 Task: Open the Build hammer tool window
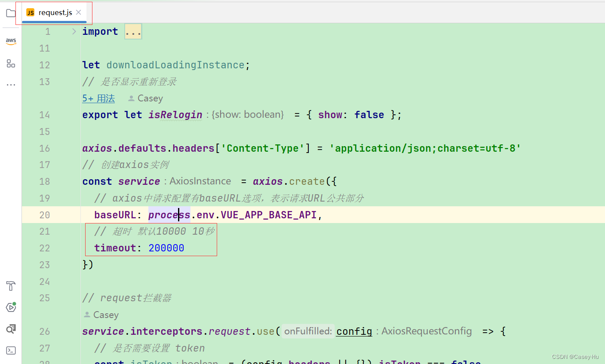coord(11,286)
